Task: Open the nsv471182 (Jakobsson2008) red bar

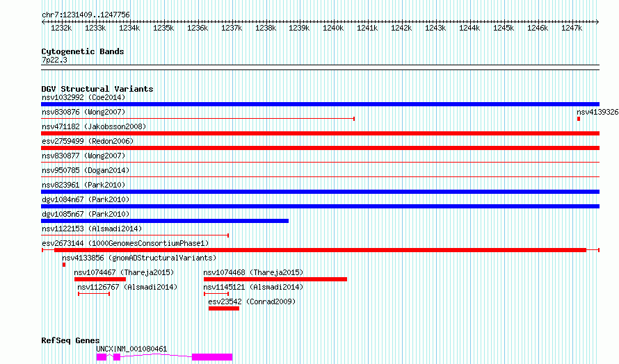Action: [x=320, y=133]
